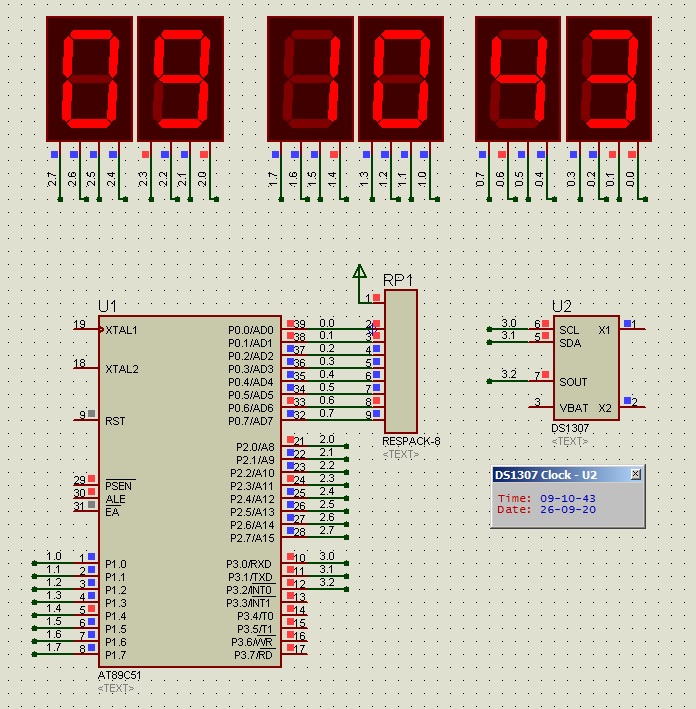Click the SCL pin name on U2

569,330
